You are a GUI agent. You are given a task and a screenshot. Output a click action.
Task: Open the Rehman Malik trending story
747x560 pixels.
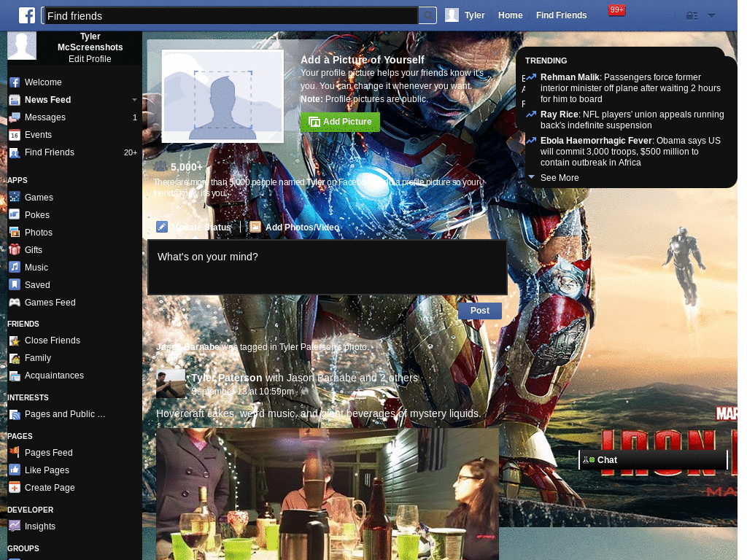click(630, 88)
